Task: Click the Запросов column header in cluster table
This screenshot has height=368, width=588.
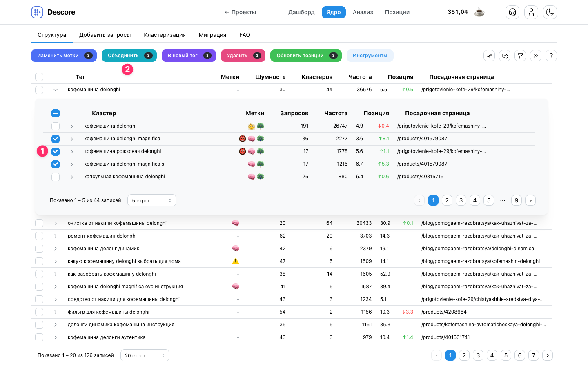Action: pyautogui.click(x=294, y=113)
